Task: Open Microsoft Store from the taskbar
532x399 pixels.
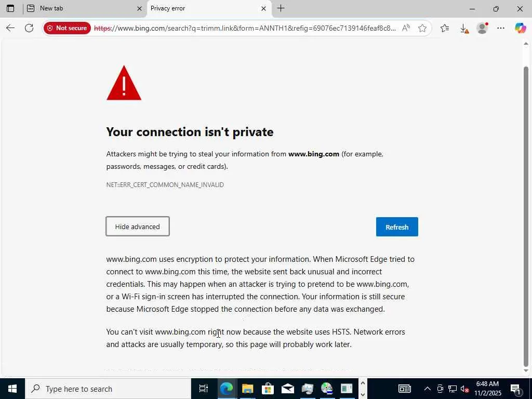Action: 268,389
